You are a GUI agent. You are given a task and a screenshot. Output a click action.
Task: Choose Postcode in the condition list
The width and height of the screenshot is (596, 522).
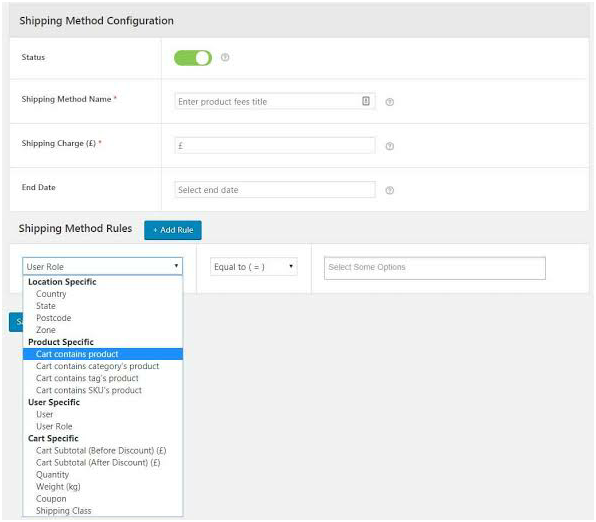coord(103,318)
